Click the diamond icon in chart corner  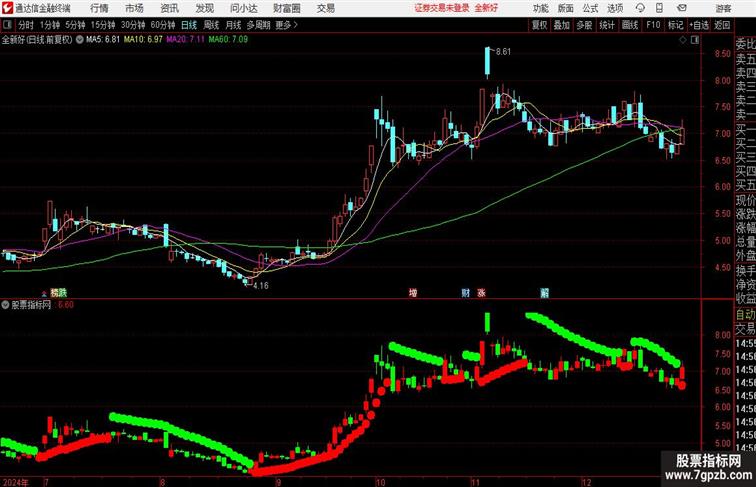pos(683,40)
